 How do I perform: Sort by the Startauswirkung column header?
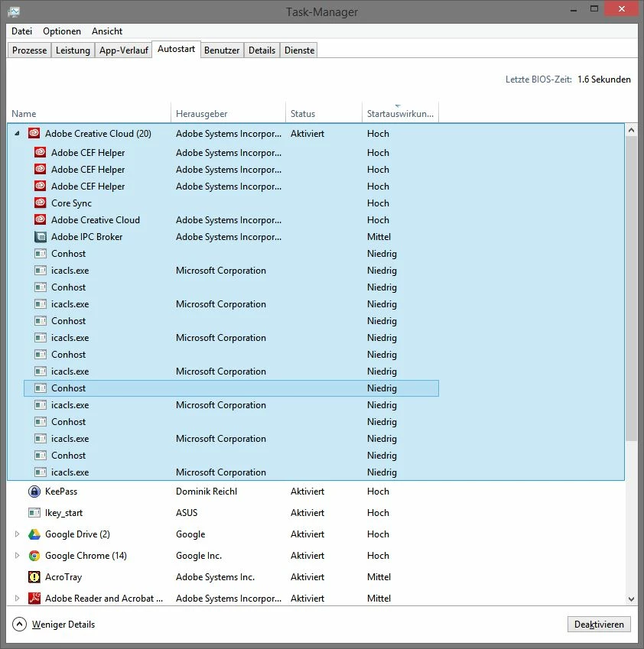pyautogui.click(x=400, y=113)
